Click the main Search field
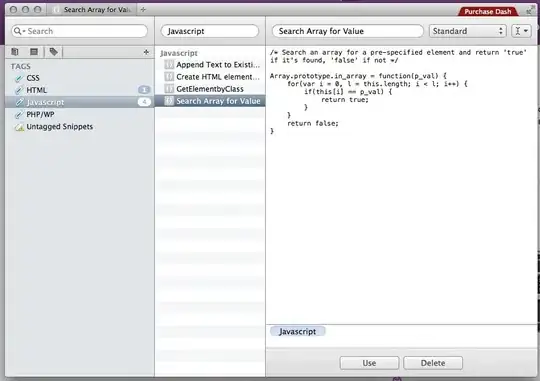The height and width of the screenshot is (381, 540). (80, 31)
